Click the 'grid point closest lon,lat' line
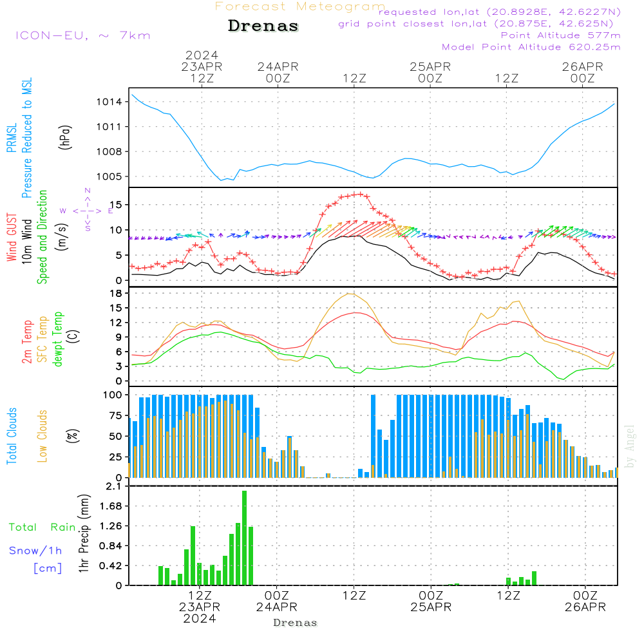The image size is (644, 644). point(476,24)
